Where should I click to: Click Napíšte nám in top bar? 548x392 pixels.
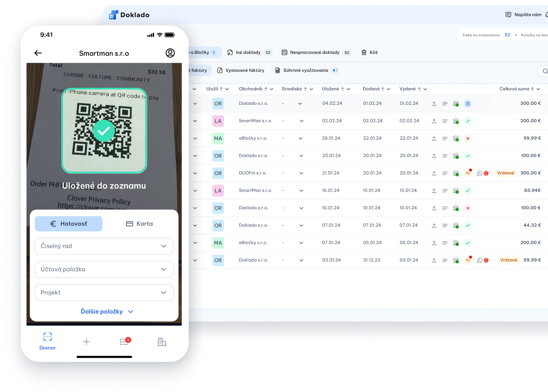[523, 15]
